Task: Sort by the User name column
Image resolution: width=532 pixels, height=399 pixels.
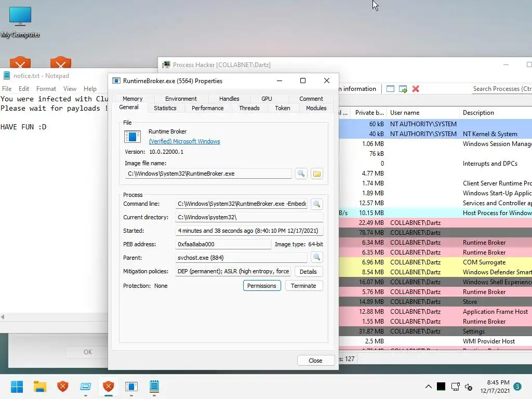Action: [x=423, y=113]
